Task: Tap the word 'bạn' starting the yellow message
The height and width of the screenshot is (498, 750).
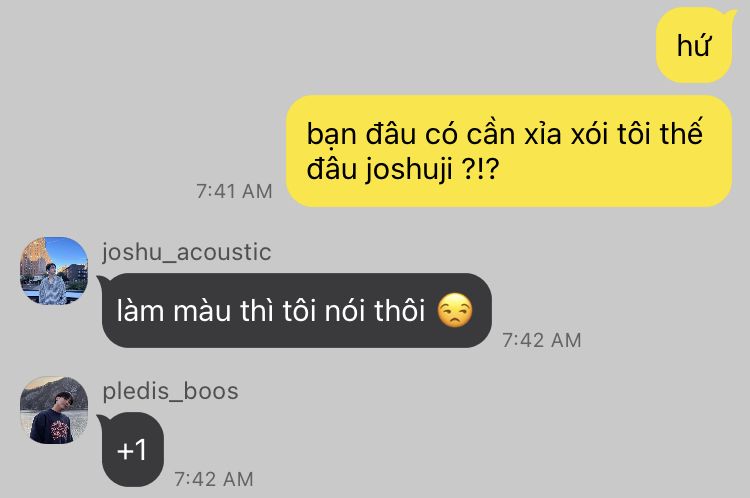Action: [x=331, y=134]
